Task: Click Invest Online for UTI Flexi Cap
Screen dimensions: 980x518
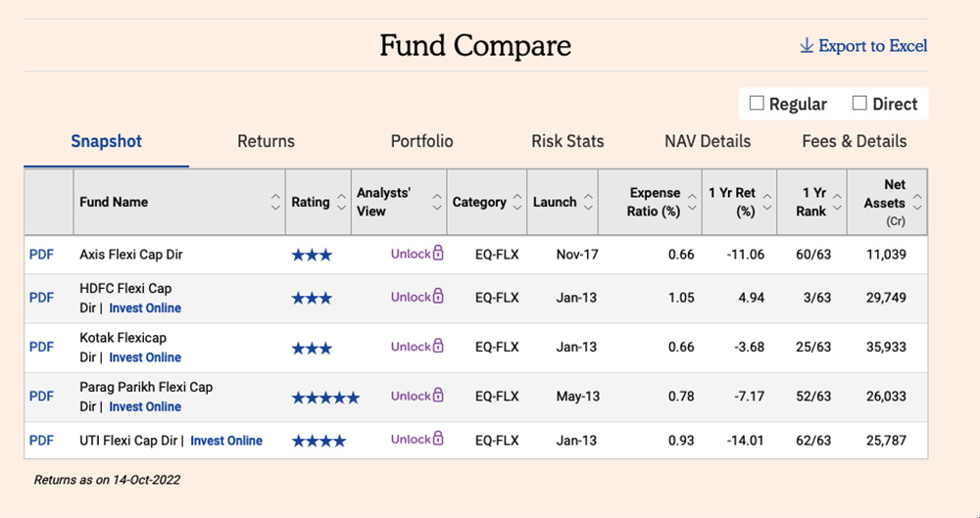Action: pos(226,441)
